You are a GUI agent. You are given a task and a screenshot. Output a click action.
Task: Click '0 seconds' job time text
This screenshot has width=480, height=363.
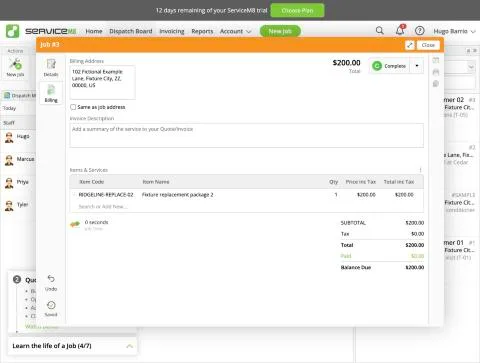click(97, 222)
